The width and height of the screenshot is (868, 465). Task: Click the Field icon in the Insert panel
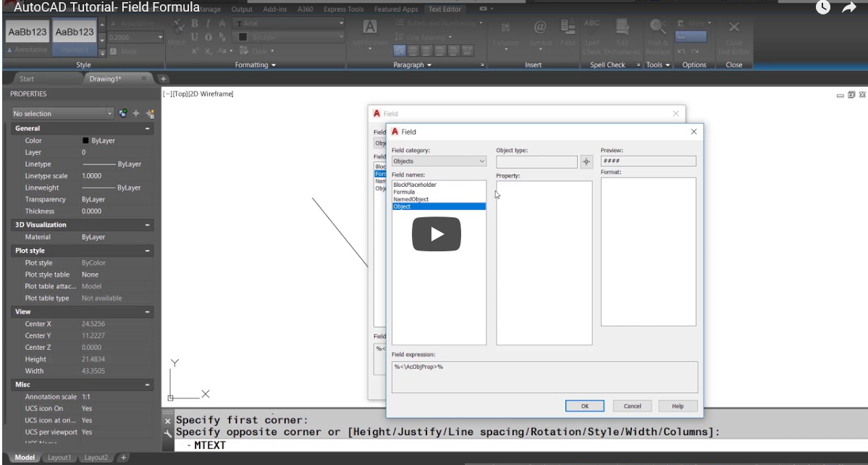pyautogui.click(x=568, y=26)
